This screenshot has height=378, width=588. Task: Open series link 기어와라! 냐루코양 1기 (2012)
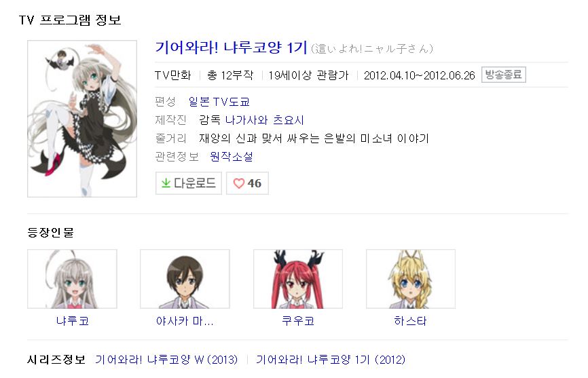(331, 360)
